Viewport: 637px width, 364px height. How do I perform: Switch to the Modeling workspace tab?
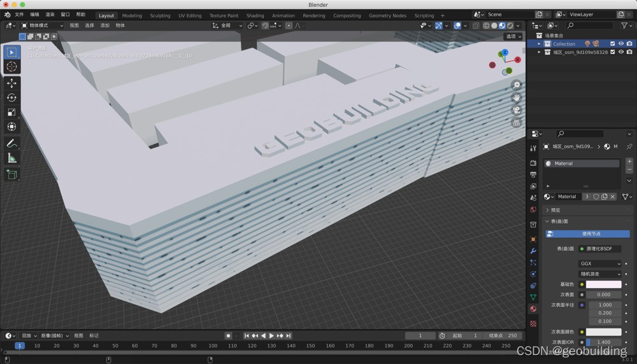pyautogui.click(x=132, y=15)
